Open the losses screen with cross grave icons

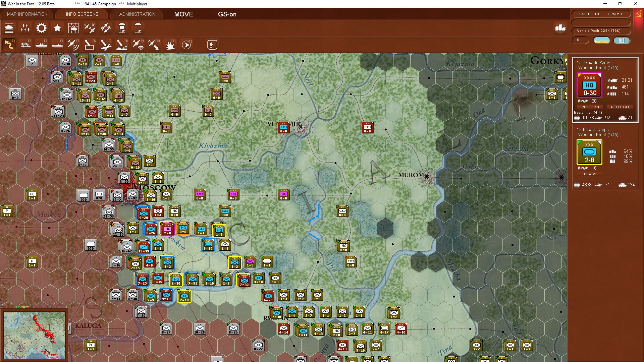tap(25, 28)
